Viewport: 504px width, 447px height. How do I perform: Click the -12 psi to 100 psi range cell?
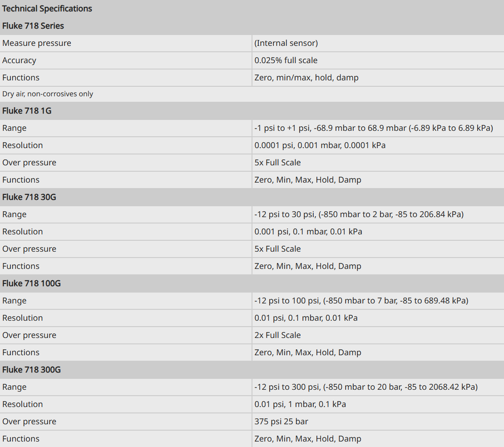[378, 301]
